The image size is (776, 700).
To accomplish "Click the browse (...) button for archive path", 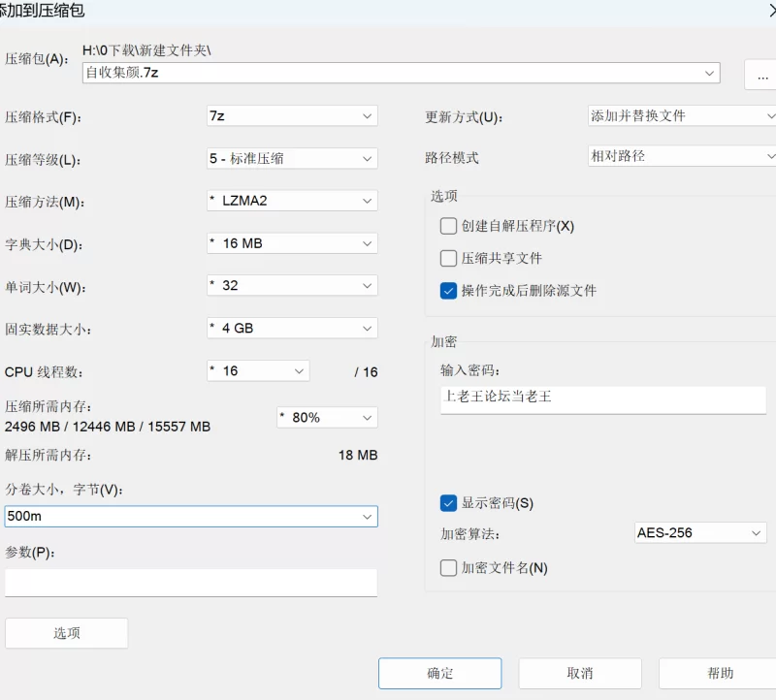I will (x=762, y=76).
